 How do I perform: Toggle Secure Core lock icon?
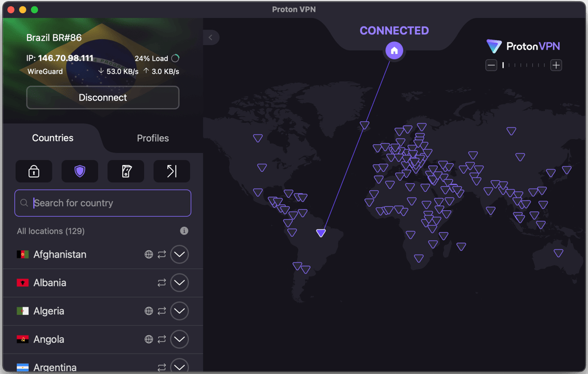34,171
